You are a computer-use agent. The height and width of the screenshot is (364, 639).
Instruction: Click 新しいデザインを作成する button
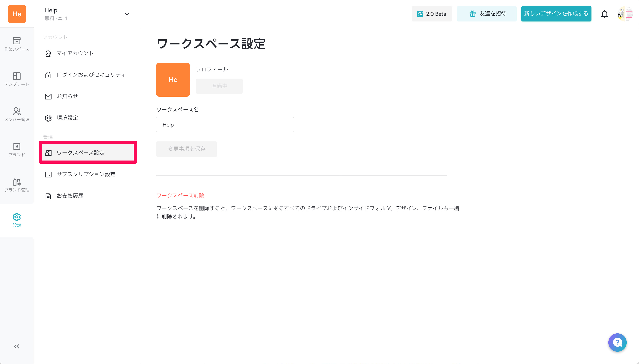[556, 14]
